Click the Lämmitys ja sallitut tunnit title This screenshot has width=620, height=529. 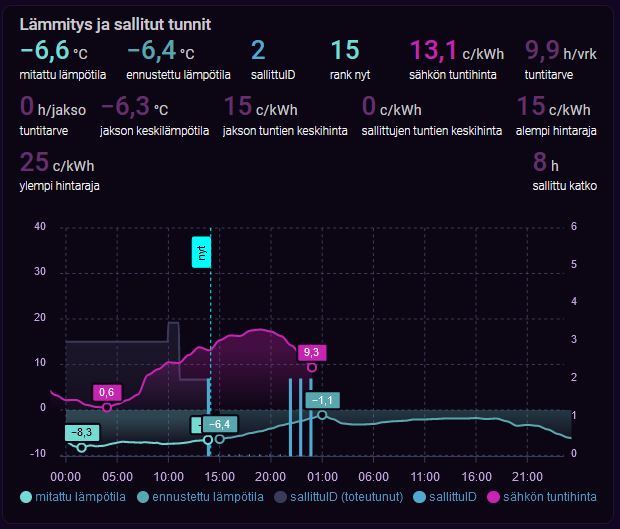click(x=115, y=23)
